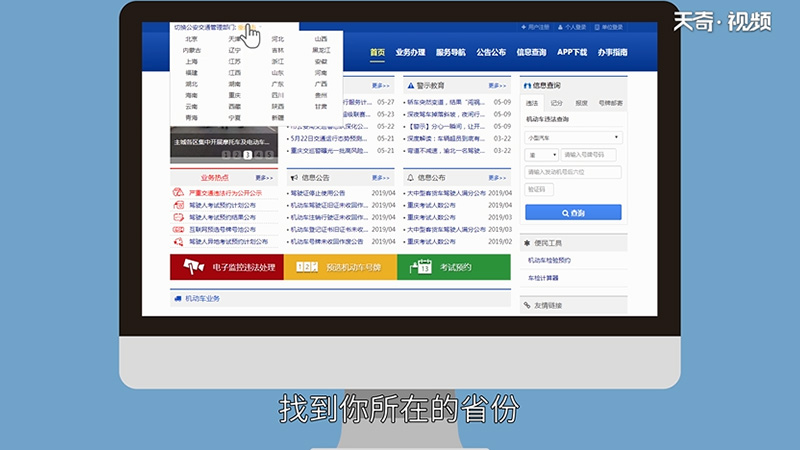The width and height of the screenshot is (800, 450).
Task: Select 北京 in the province list
Action: [x=191, y=39]
